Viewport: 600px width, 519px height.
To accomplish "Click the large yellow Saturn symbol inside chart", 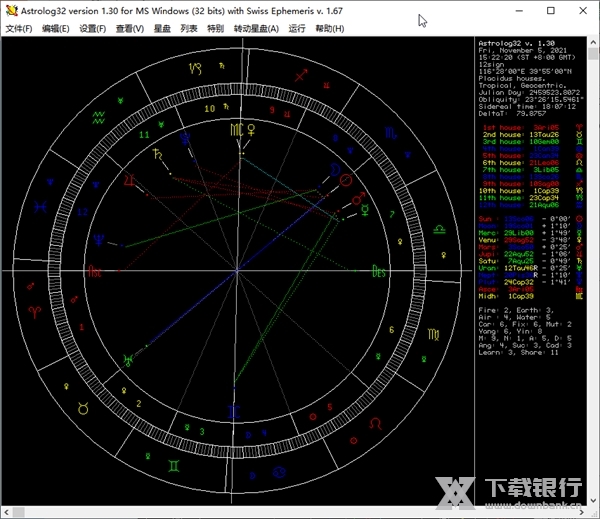I will tap(157, 154).
